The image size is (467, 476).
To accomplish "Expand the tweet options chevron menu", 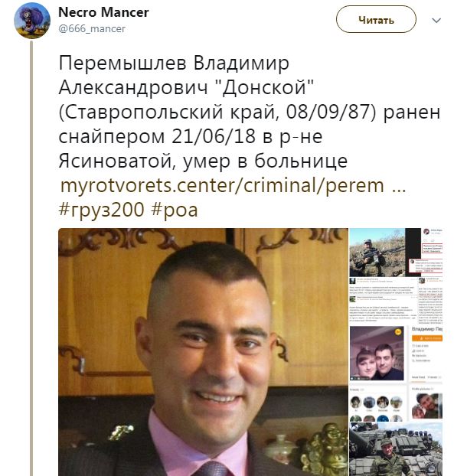I will click(x=436, y=21).
